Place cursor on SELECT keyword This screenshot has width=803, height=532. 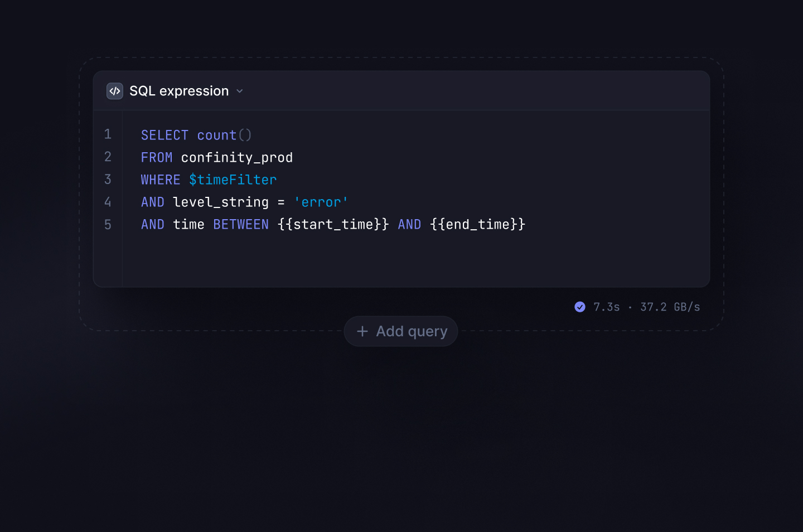point(165,135)
